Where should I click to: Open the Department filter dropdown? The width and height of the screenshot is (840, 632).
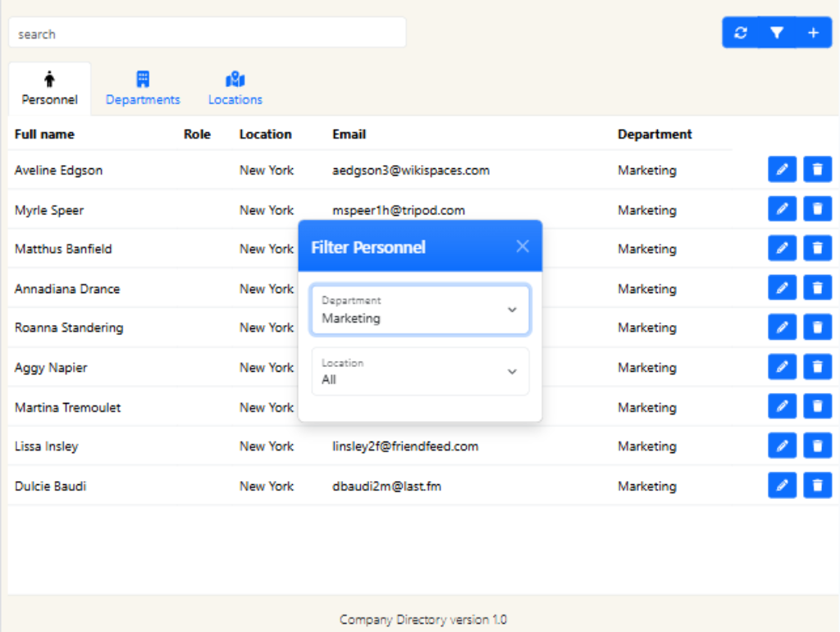click(x=420, y=310)
